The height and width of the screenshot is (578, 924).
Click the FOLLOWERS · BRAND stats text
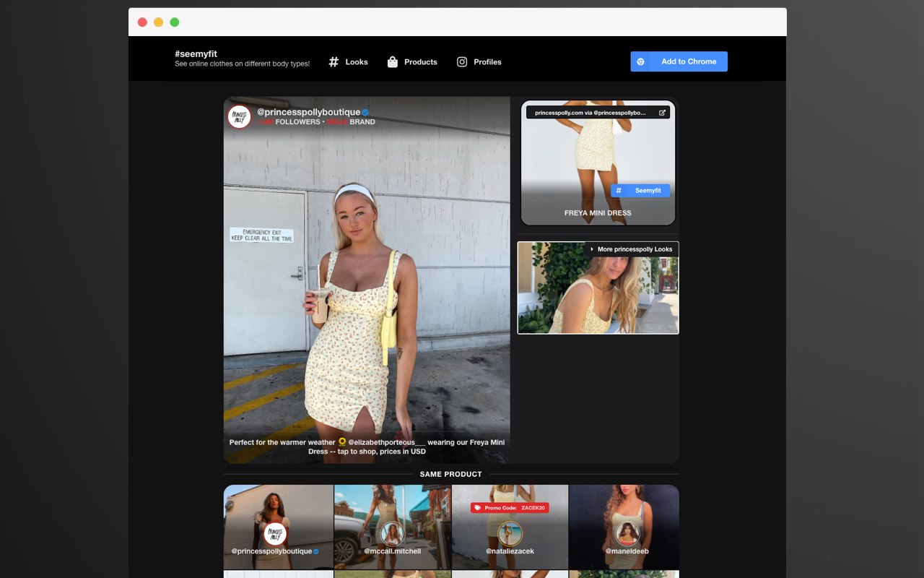coord(316,122)
